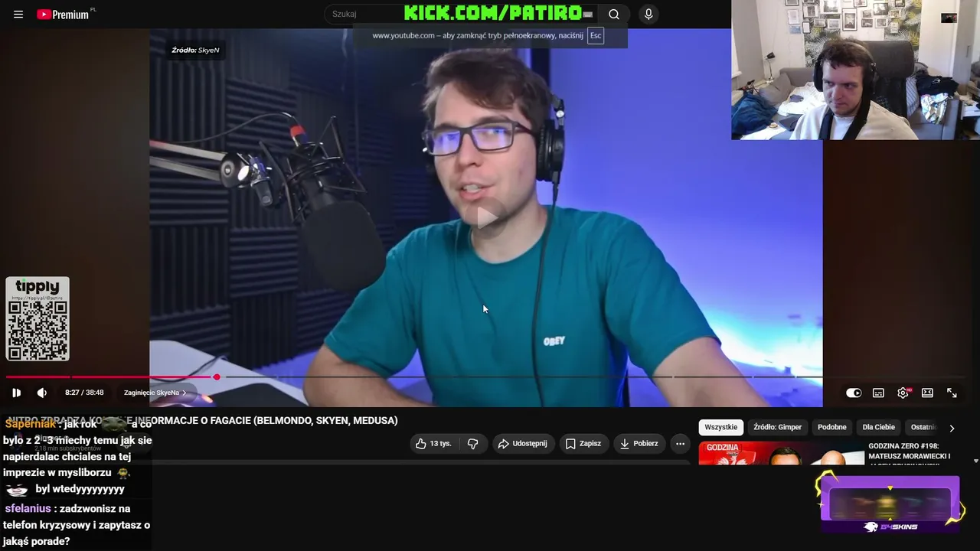The height and width of the screenshot is (551, 980).
Task: Open the GODZINA ZERO video thumbnail
Action: (x=779, y=453)
